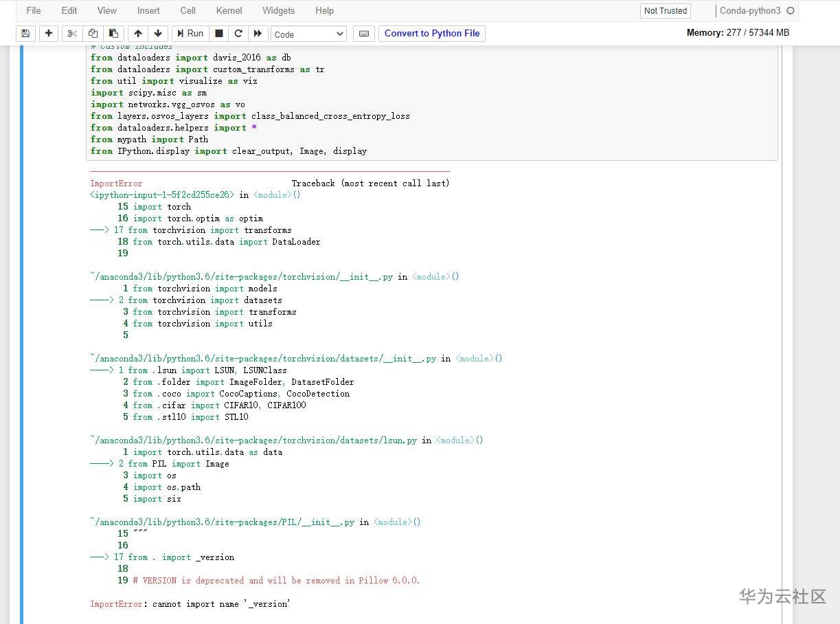Toggle the Not Trusted notebook status

pyautogui.click(x=665, y=10)
